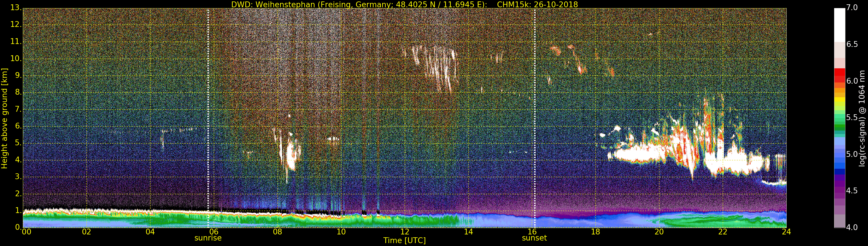Image resolution: width=868 pixels, height=246 pixels.
Task: Select the '2.' height axis tick label
Action: (x=18, y=193)
